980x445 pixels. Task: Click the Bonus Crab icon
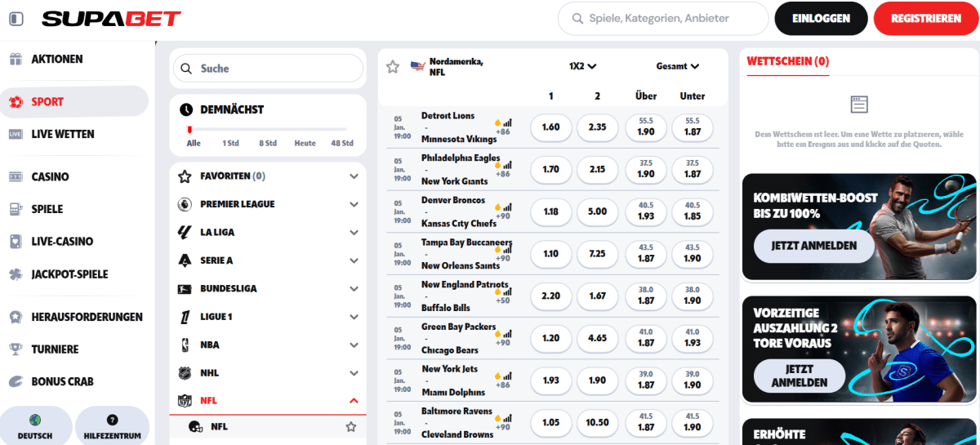(x=15, y=381)
